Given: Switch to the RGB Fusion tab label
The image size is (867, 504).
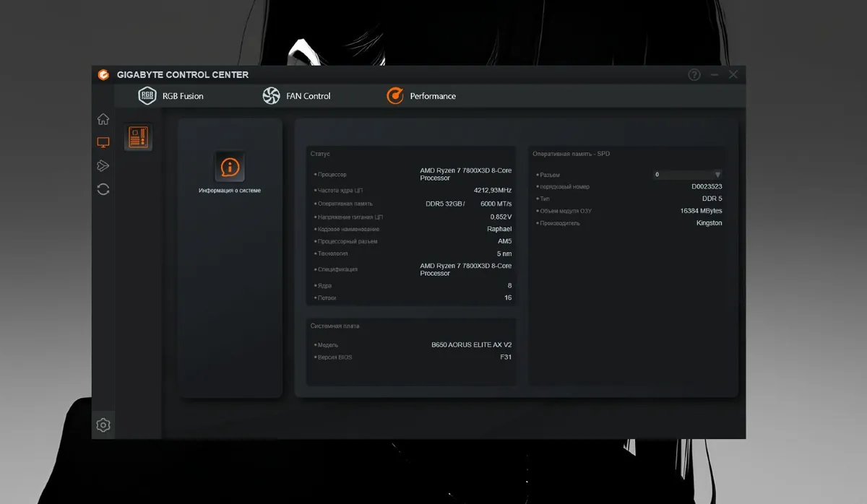Looking at the screenshot, I should point(183,96).
